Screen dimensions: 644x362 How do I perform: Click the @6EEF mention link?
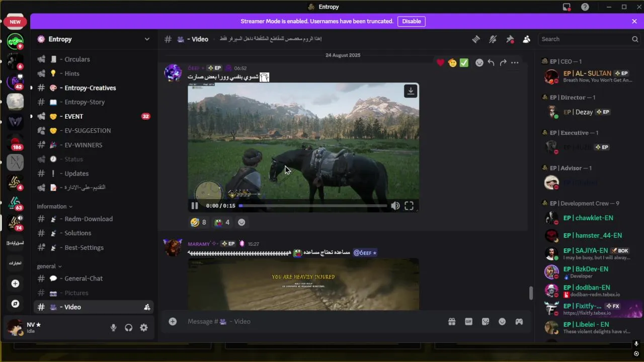click(x=365, y=253)
